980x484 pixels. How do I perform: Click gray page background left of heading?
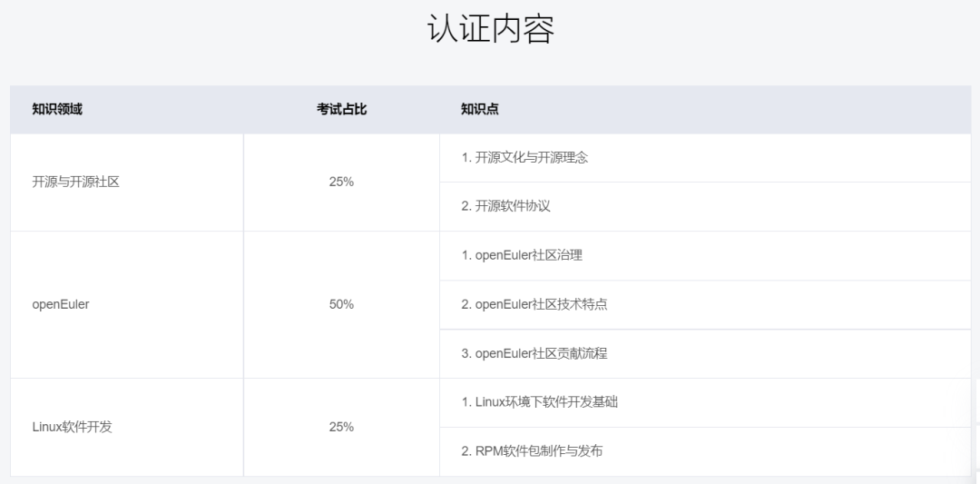(181, 32)
